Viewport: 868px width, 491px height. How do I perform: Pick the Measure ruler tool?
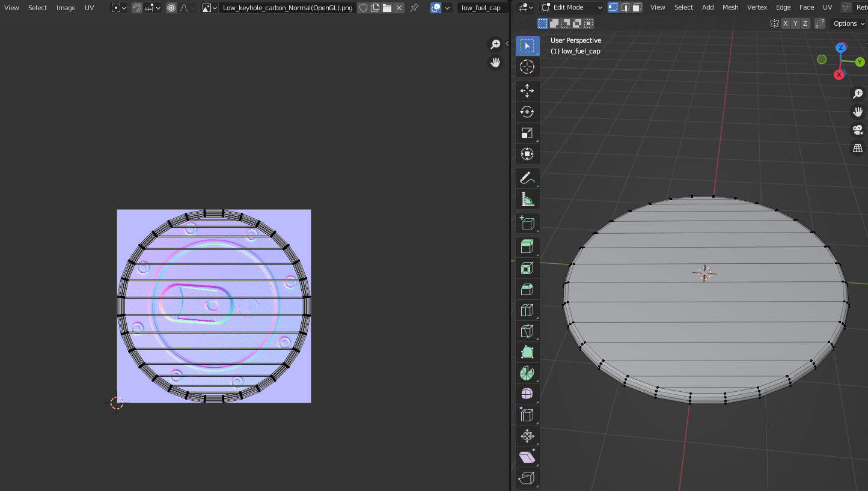coord(527,199)
